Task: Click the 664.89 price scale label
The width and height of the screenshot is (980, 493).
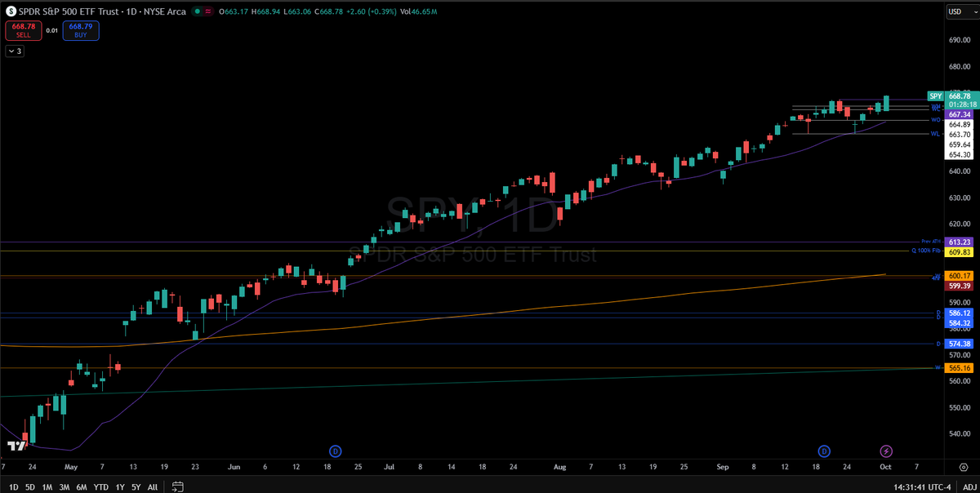Action: coord(960,125)
